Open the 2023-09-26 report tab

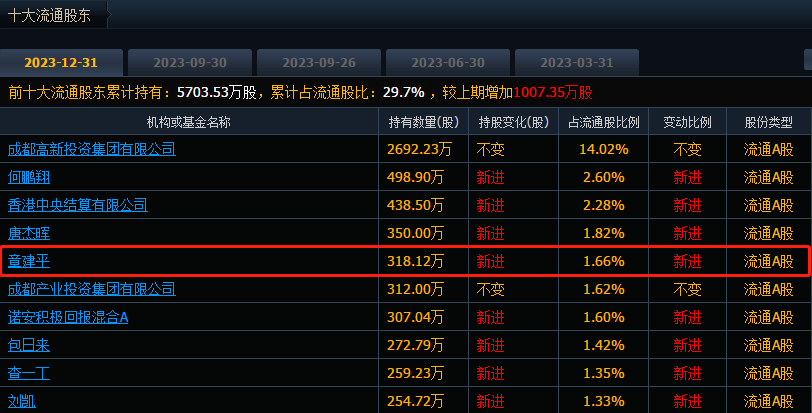tap(319, 63)
